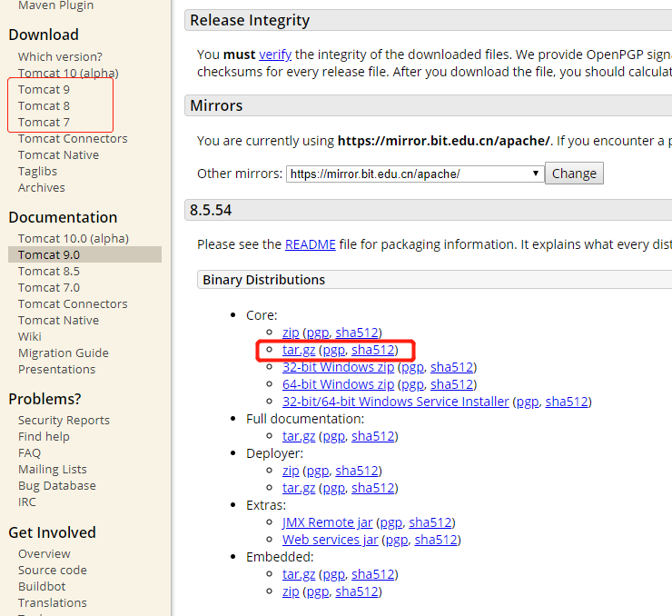Open the README file link

(x=311, y=244)
